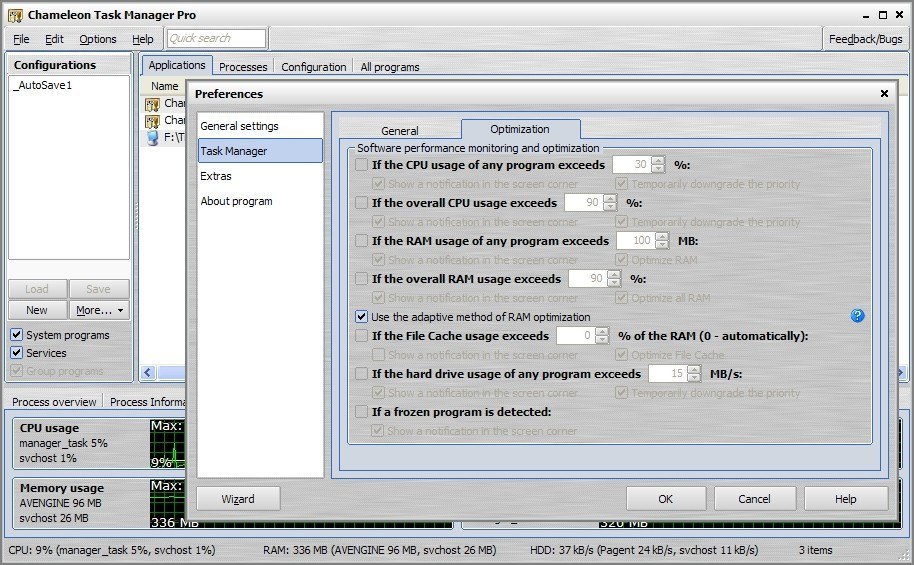Click the Chameleon app icon in title bar
The height and width of the screenshot is (565, 914).
point(15,15)
